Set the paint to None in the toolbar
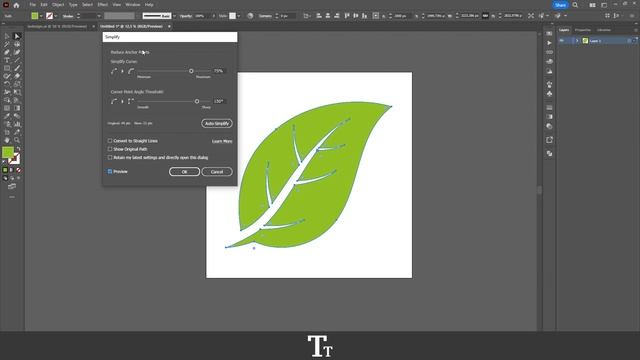The image size is (640, 360). (x=18, y=170)
